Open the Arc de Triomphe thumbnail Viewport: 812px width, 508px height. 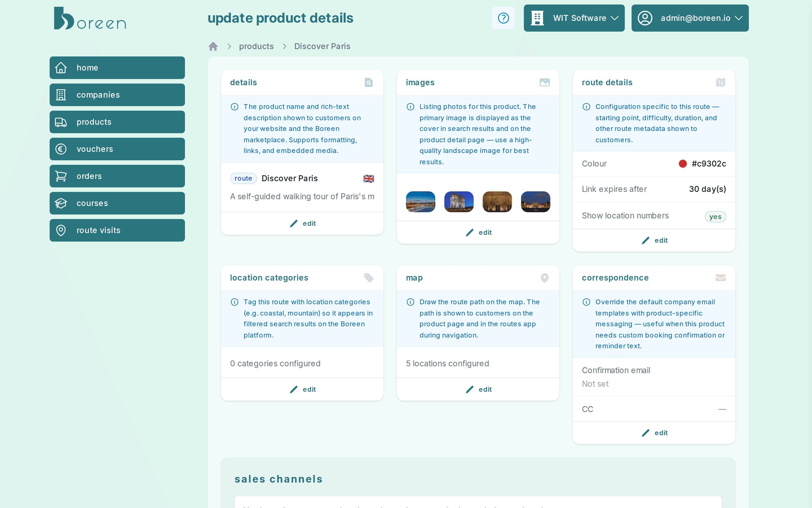459,202
